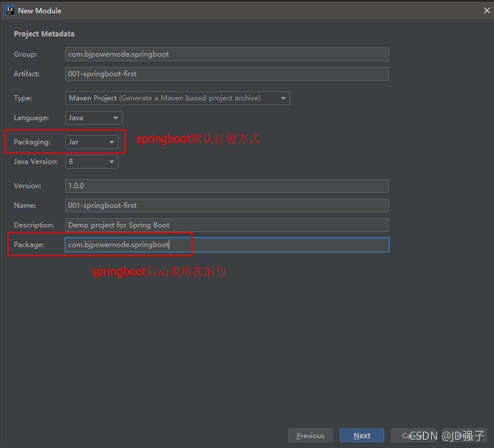Click the Type: label
This screenshot has width=494, height=448.
coord(23,98)
